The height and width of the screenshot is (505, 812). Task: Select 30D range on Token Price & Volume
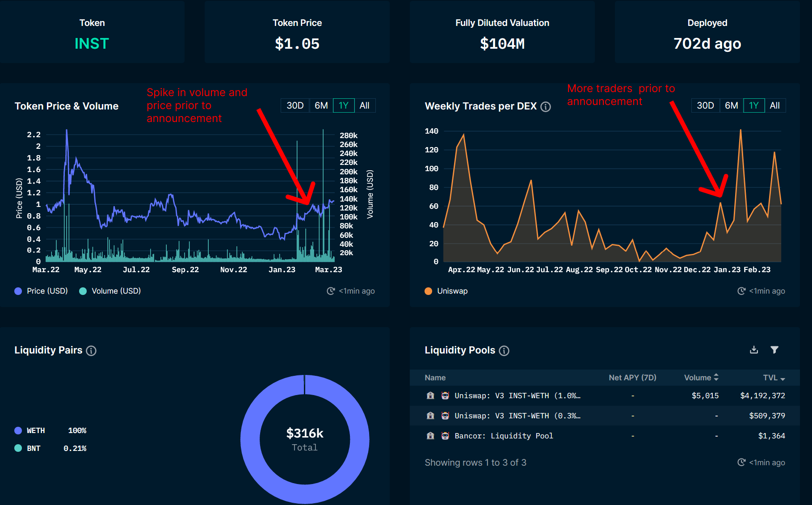(x=295, y=105)
